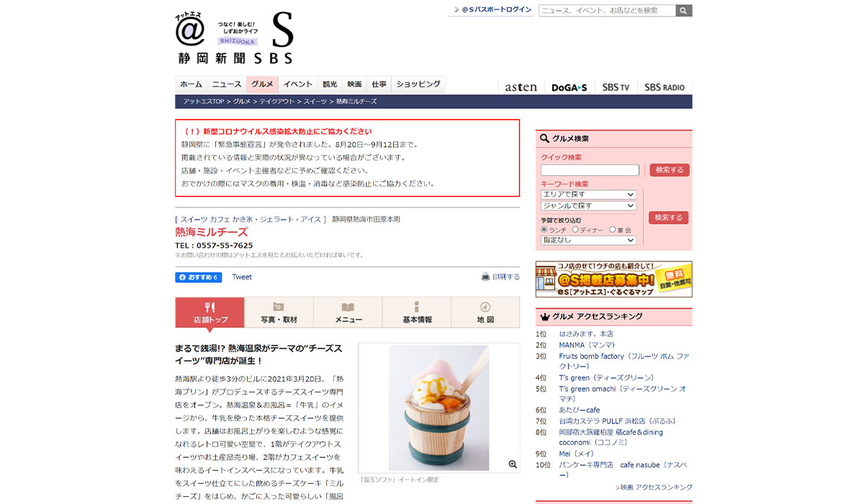Click ranking entry あたびーcafe
This screenshot has height=504, width=864.
coord(579,410)
